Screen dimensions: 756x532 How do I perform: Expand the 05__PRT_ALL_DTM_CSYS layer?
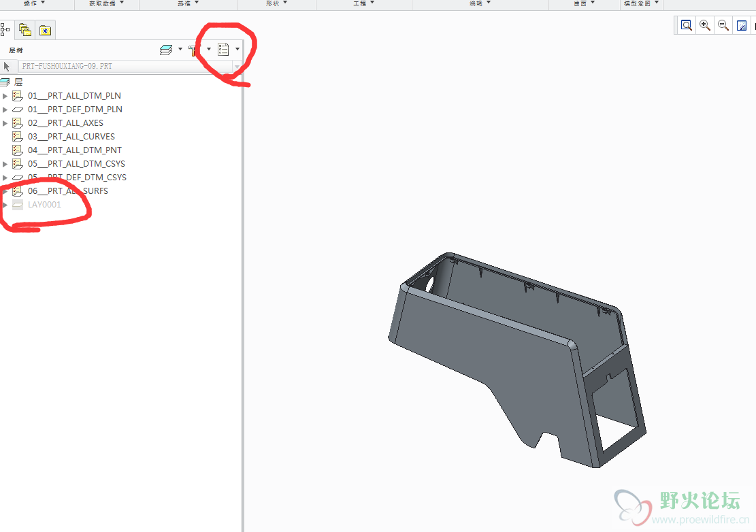pos(5,164)
